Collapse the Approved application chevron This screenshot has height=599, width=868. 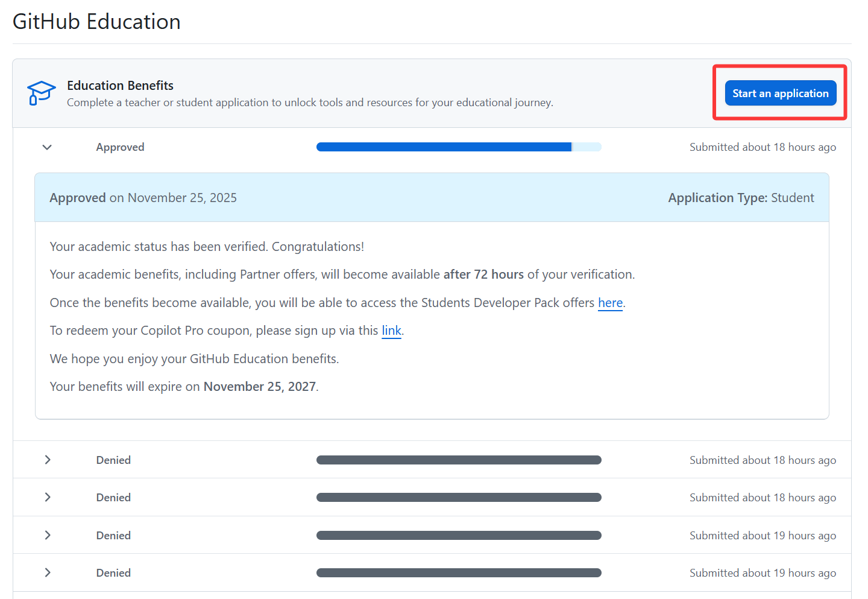pyautogui.click(x=47, y=147)
